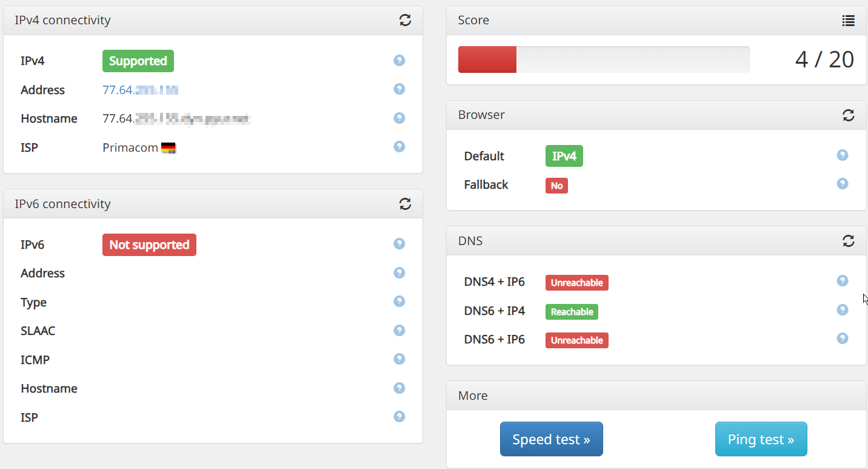Open the Speed test page

[x=552, y=439]
